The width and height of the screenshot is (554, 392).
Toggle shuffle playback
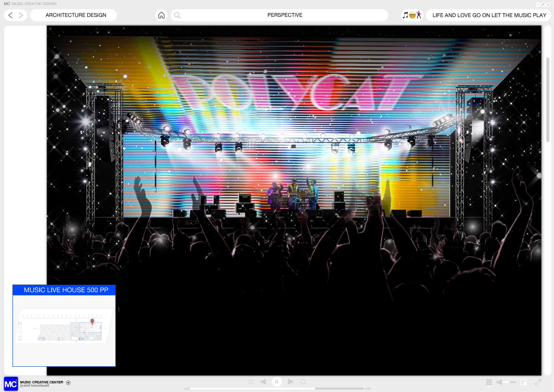(251, 382)
